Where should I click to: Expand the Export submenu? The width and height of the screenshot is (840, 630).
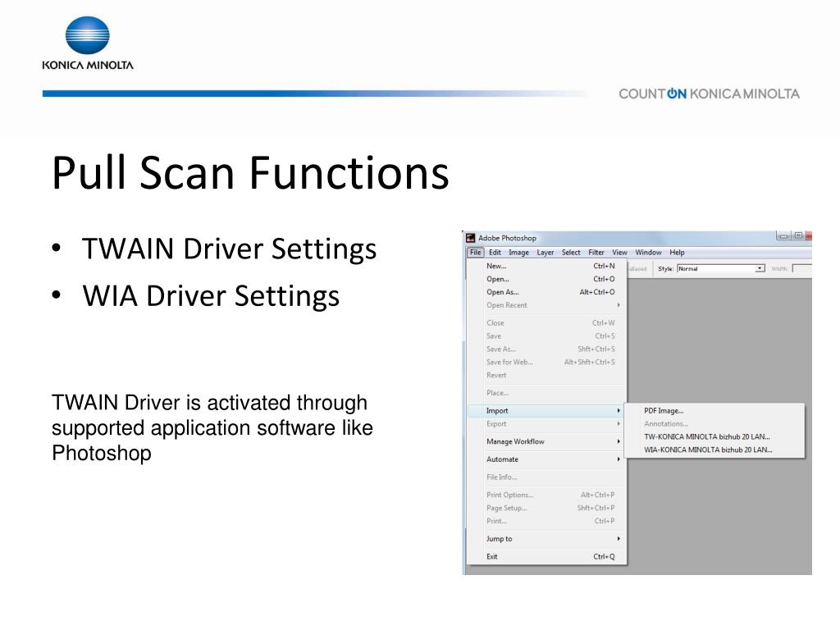point(547,424)
